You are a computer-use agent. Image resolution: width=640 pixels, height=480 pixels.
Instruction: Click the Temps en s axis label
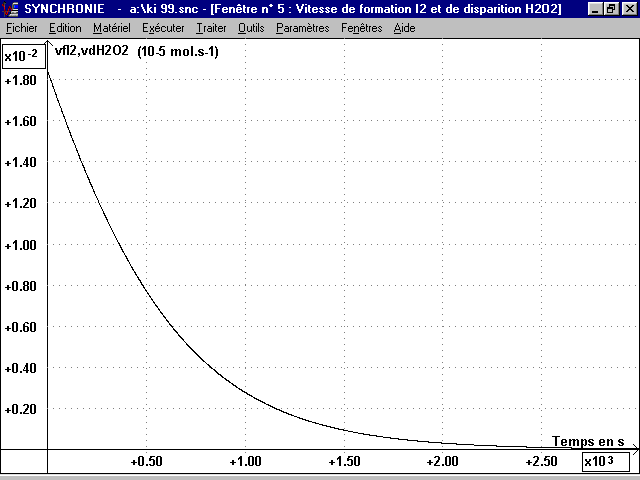[x=588, y=441]
